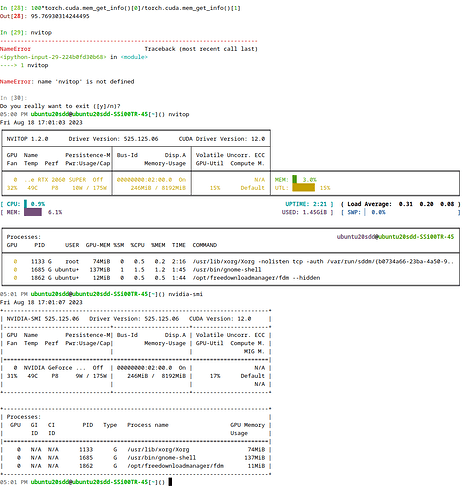Click nvidia-smi GPU utilization '17%'
Image resolution: width=464 pixels, height=500 pixels.
pos(215,376)
